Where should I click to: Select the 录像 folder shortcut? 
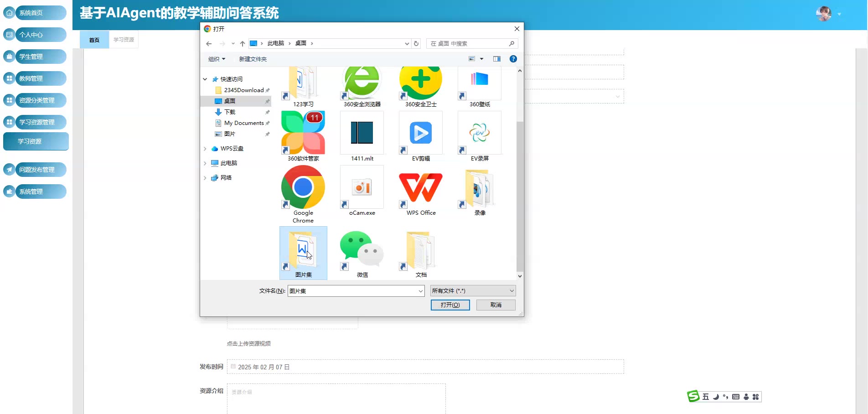(480, 191)
